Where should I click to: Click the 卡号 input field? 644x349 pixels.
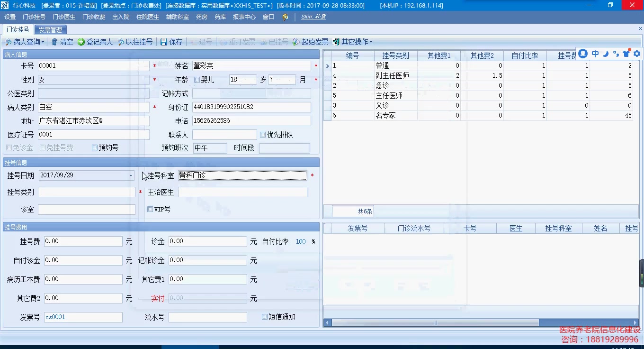[94, 66]
